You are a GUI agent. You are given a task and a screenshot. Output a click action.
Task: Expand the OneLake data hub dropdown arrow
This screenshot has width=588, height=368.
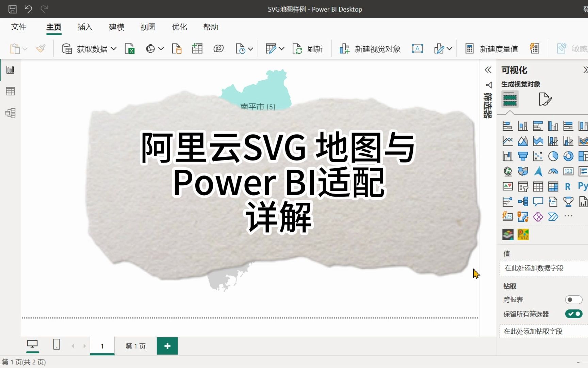click(161, 49)
